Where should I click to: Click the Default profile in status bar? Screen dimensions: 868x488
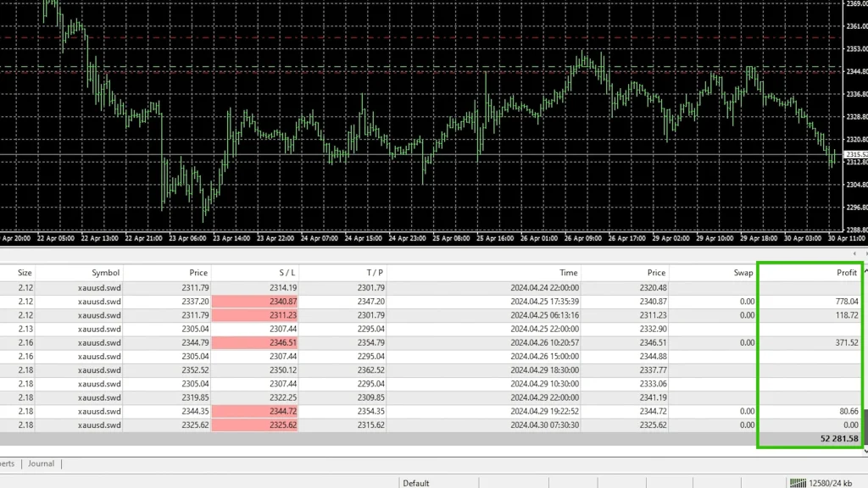tap(416, 483)
